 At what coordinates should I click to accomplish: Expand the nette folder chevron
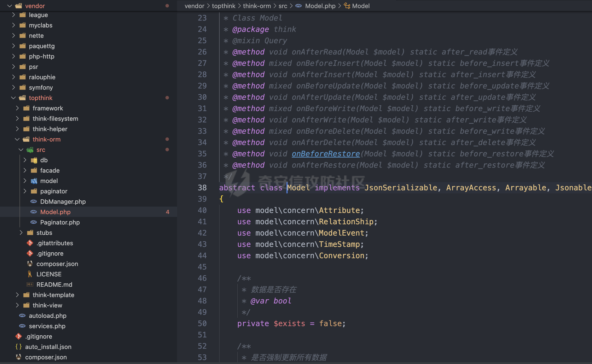[13, 35]
